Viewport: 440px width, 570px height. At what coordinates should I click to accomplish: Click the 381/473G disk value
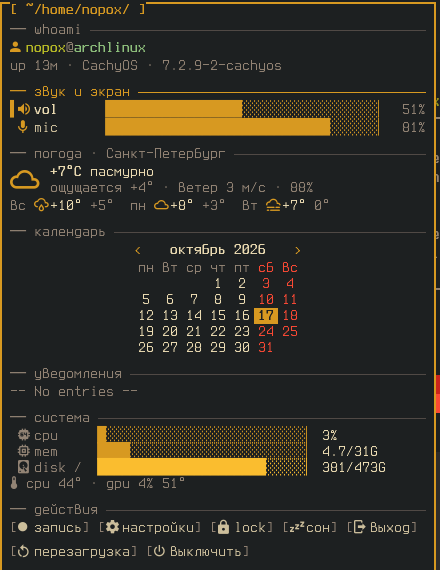coord(354,467)
